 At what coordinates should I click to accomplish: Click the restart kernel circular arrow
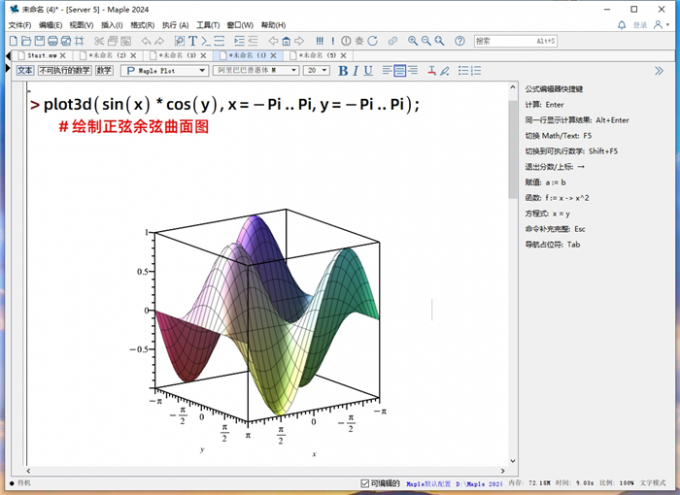372,41
